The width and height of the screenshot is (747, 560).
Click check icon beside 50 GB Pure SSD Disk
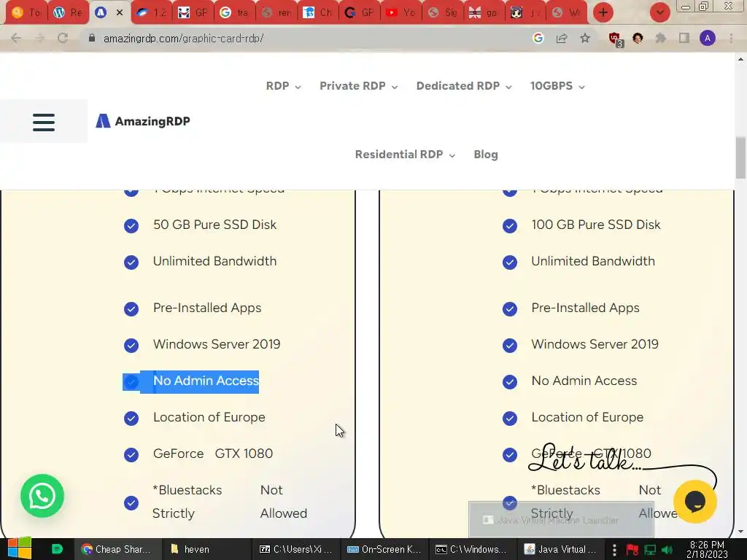(131, 225)
